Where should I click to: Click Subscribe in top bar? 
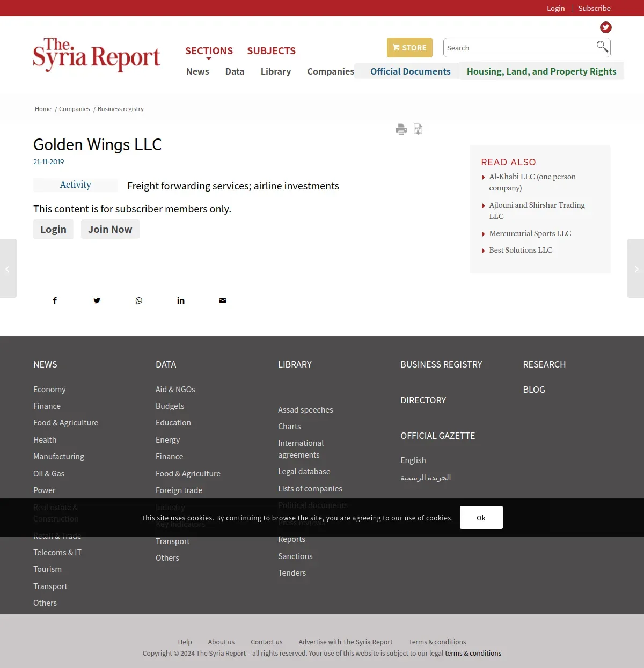[594, 8]
